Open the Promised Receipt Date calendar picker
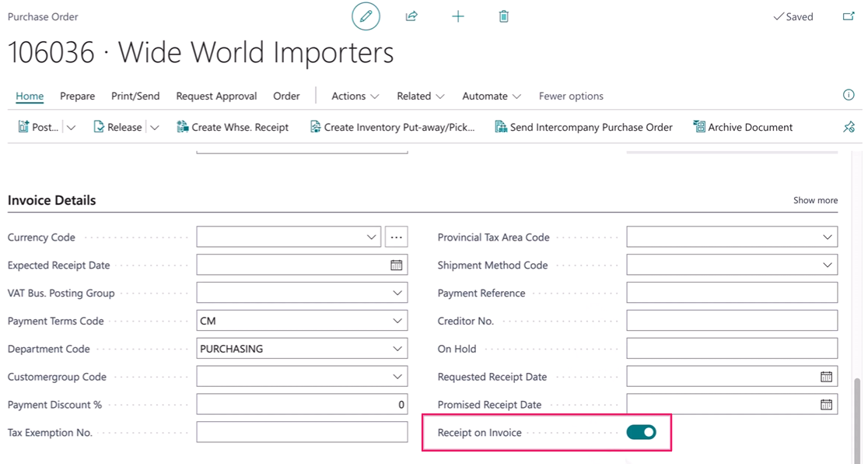The image size is (868, 464). point(827,404)
